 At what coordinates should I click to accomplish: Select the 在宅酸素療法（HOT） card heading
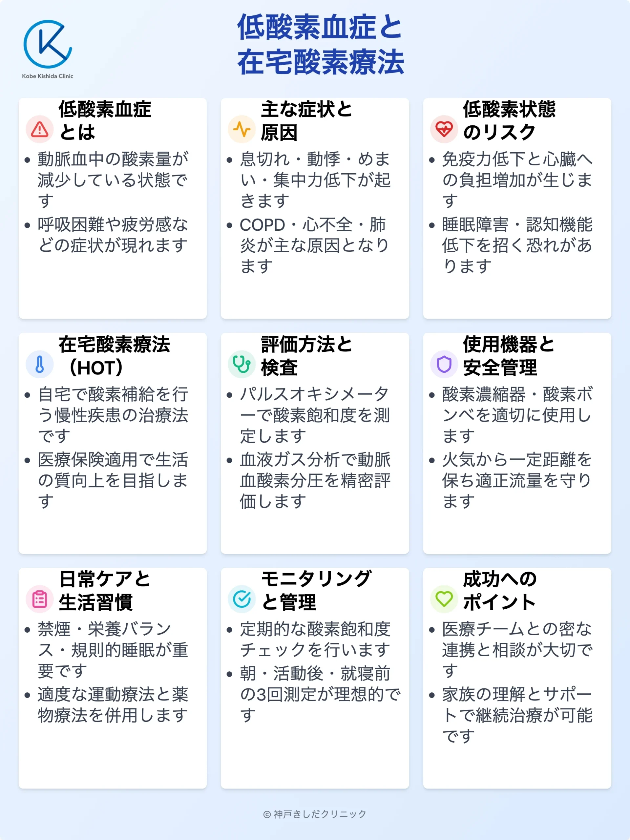pyautogui.click(x=114, y=356)
